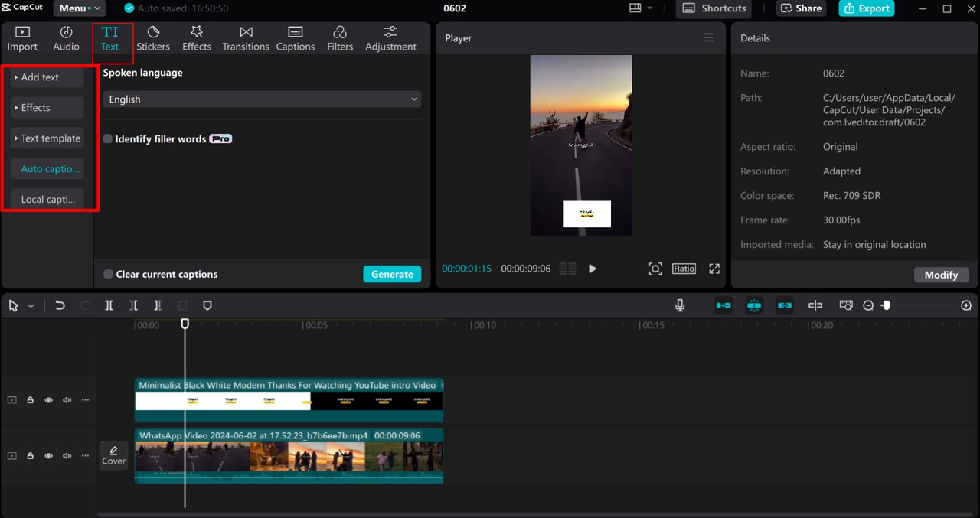
Task: Toggle auto snapping in timeline
Action: [754, 305]
